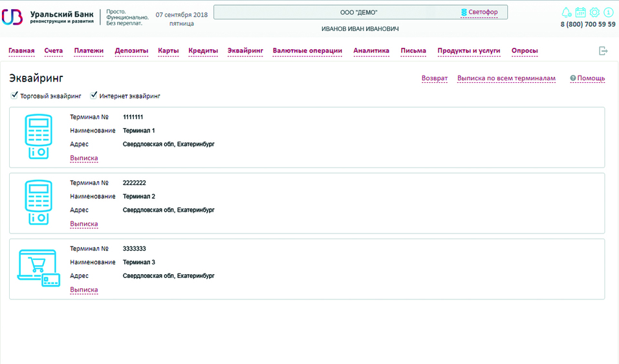The height and width of the screenshot is (364, 619).
Task: Open the calendar icon in header
Action: (580, 12)
